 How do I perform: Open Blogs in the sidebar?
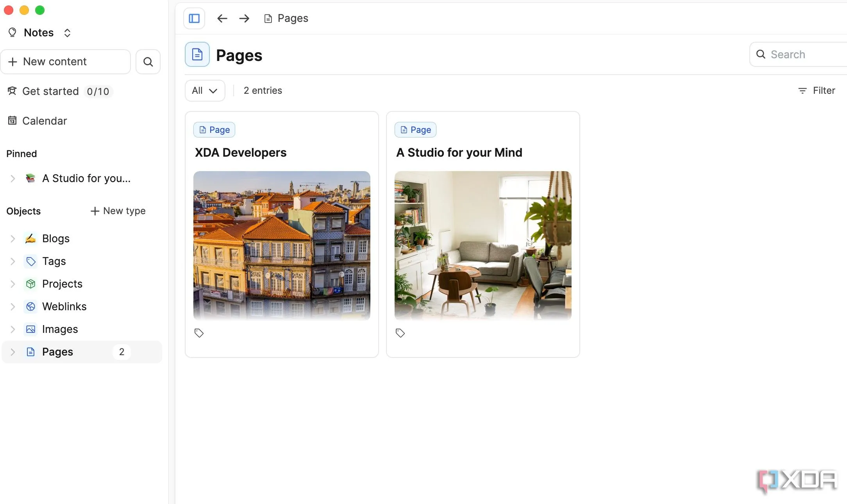click(x=56, y=238)
